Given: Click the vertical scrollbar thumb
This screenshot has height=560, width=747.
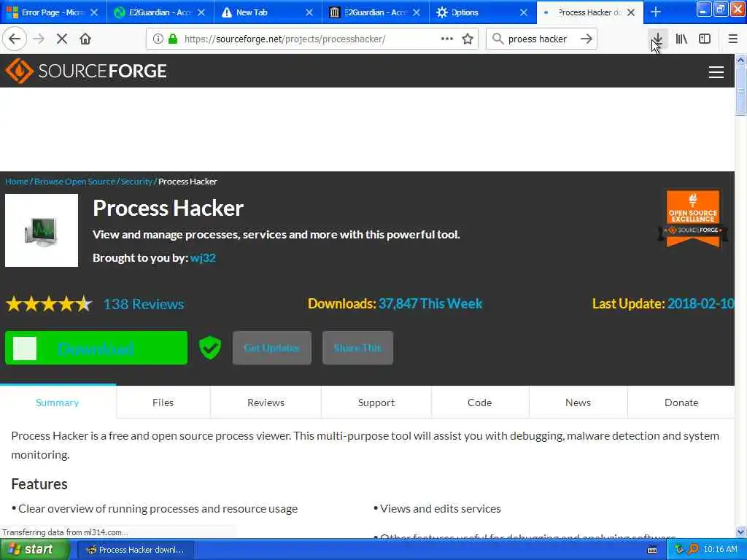Looking at the screenshot, I should (x=740, y=91).
